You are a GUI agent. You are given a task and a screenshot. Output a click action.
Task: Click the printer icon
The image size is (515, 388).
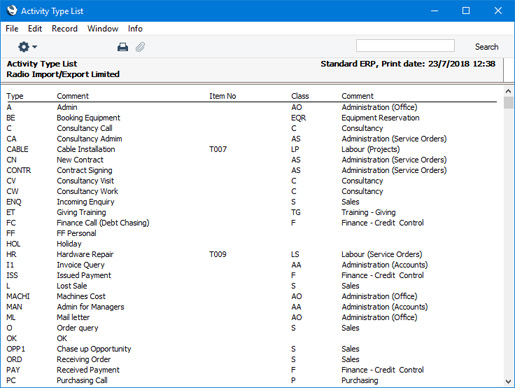(123, 47)
